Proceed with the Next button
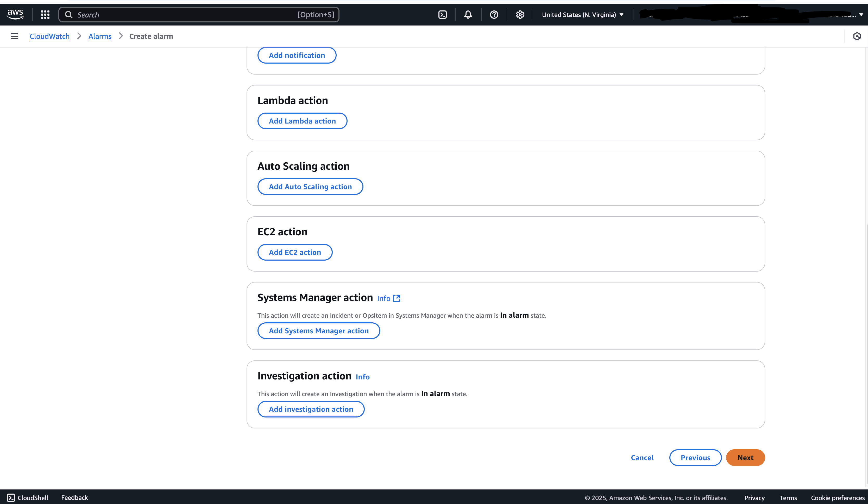This screenshot has width=868, height=504. 745,457
